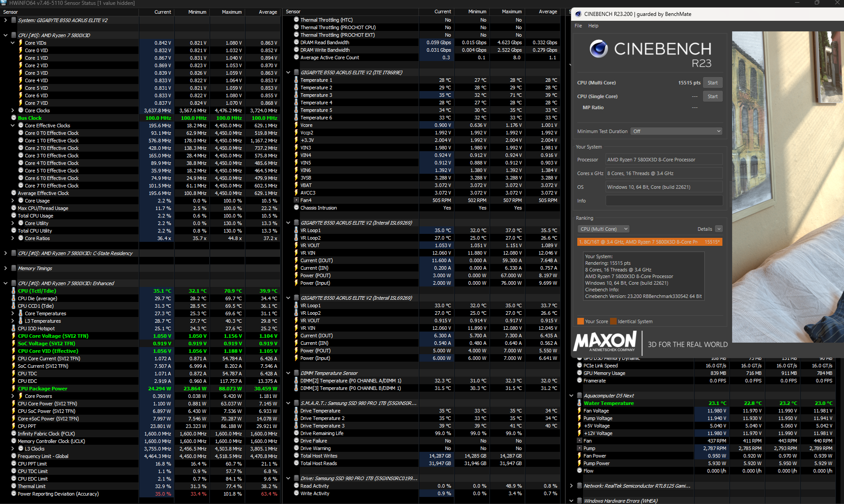Click the Cinebench render preview image
844x504 pixels.
coord(788,187)
